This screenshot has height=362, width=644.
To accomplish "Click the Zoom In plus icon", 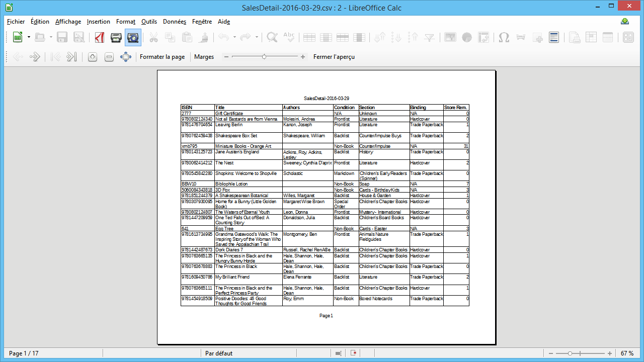I will click(92, 57).
